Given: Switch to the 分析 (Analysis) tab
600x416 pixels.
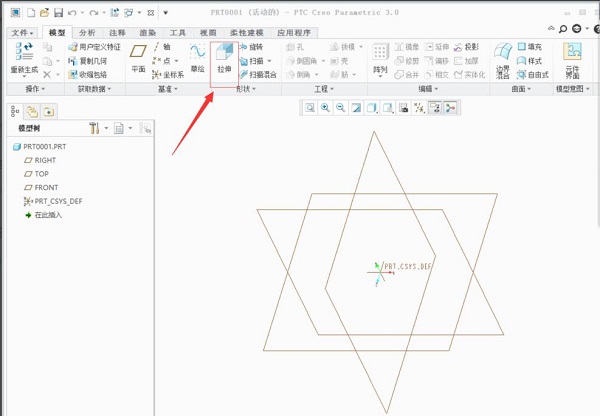Looking at the screenshot, I should pos(87,33).
